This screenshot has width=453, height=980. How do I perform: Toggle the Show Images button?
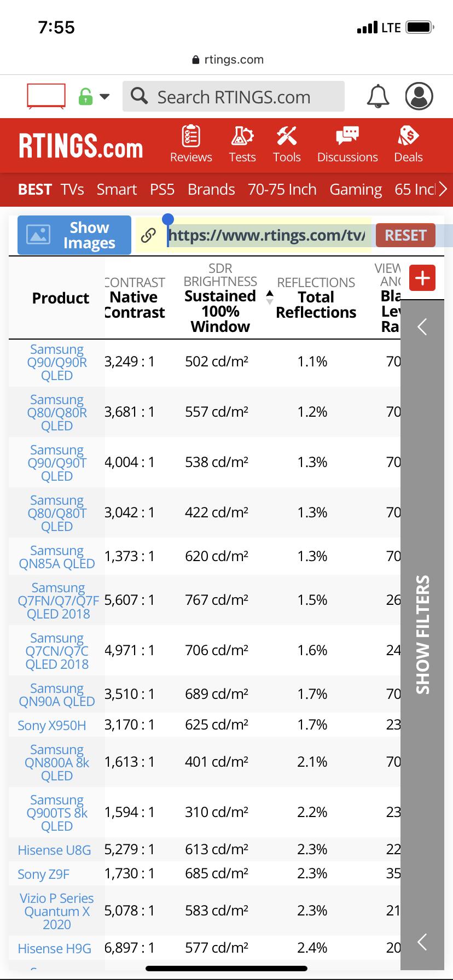point(74,235)
